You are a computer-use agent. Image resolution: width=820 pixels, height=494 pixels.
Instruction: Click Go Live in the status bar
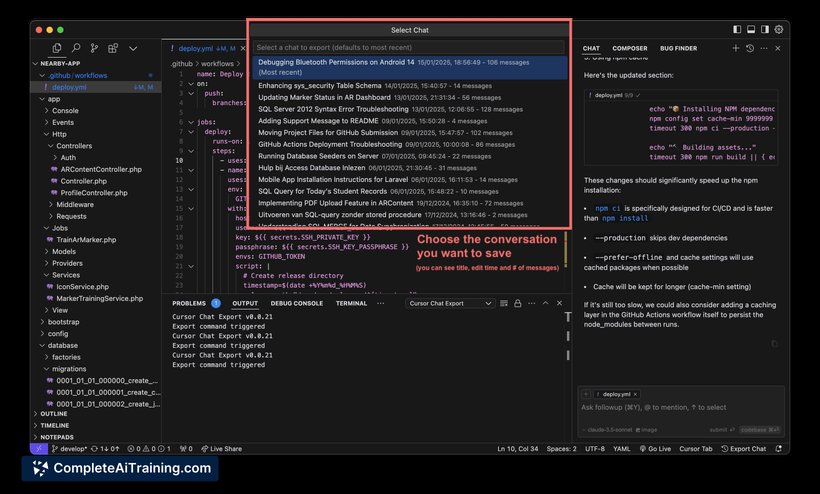(655, 449)
